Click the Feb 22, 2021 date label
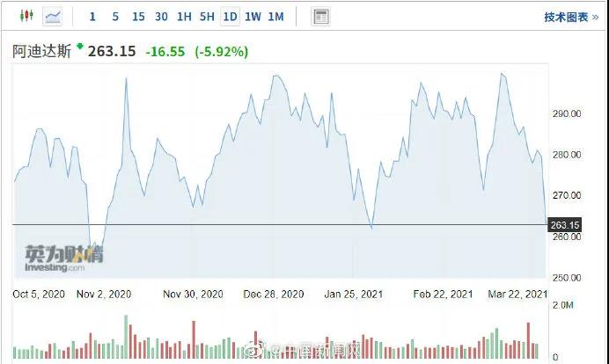 tap(443, 295)
